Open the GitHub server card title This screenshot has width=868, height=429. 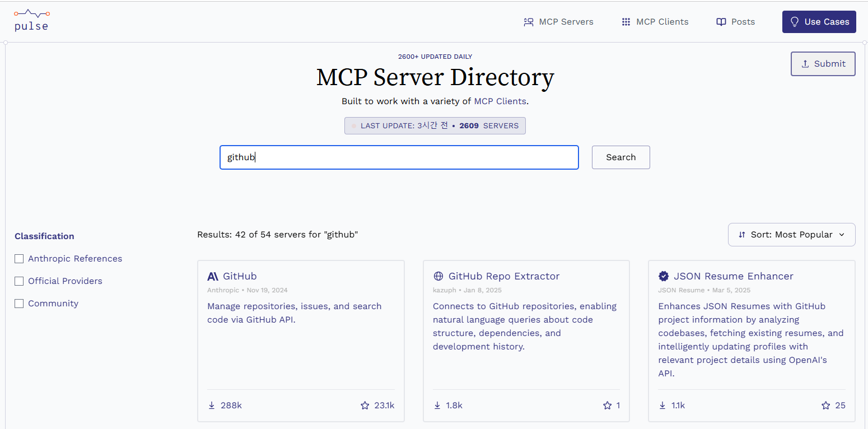tap(240, 276)
